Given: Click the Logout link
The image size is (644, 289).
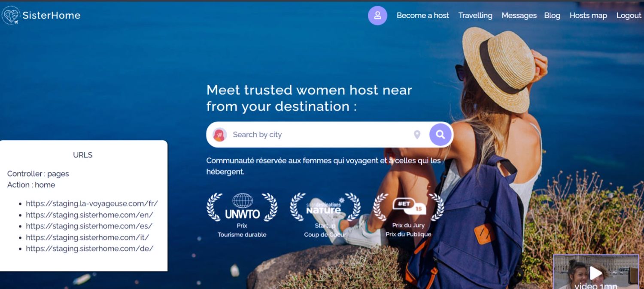Looking at the screenshot, I should click(629, 15).
